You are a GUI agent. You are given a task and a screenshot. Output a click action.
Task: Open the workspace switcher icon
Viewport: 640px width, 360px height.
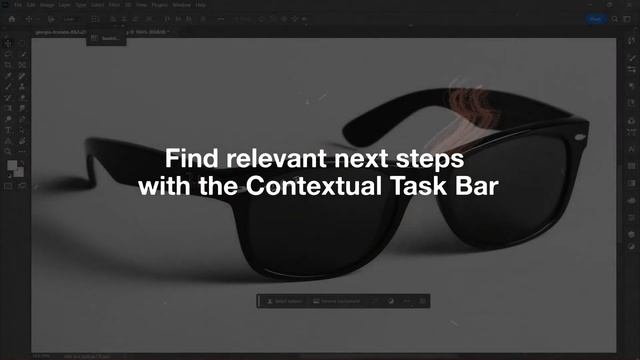pyautogui.click(x=627, y=19)
